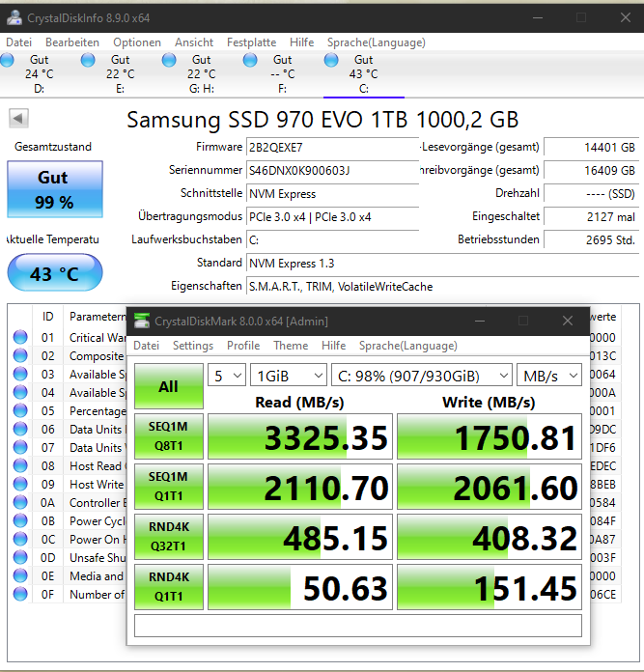Image resolution: width=644 pixels, height=672 pixels.
Task: Click RND4K Q1T1 read result 50.63
Action: (300, 587)
